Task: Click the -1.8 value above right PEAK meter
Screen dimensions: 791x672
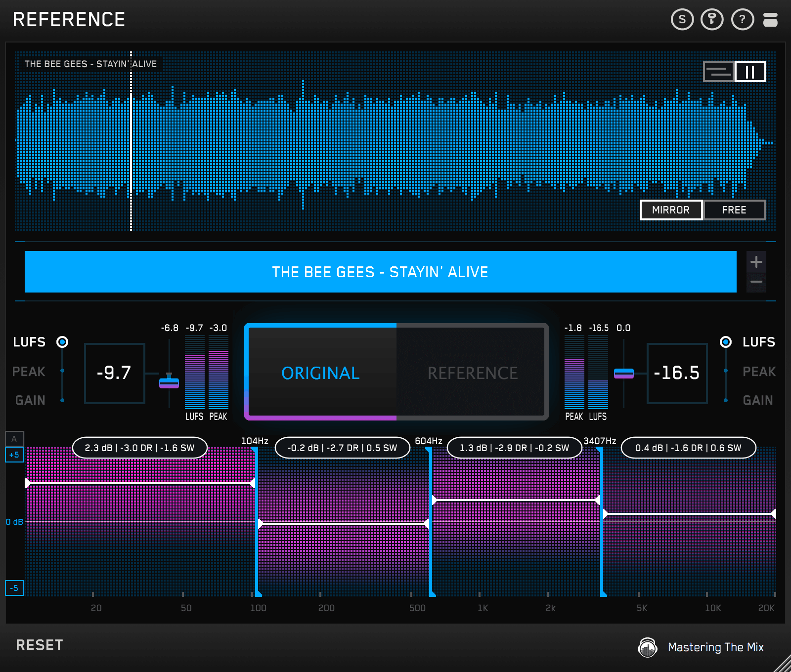Action: 573,328
